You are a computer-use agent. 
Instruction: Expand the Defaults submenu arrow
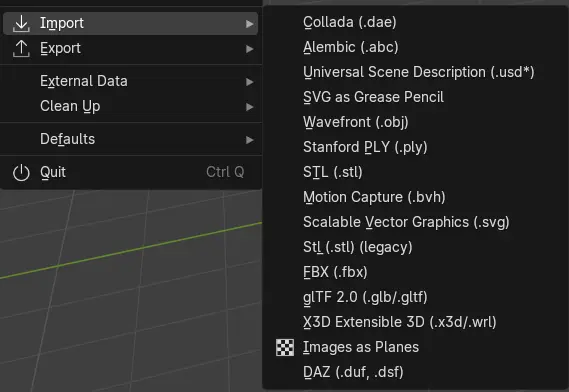point(249,140)
